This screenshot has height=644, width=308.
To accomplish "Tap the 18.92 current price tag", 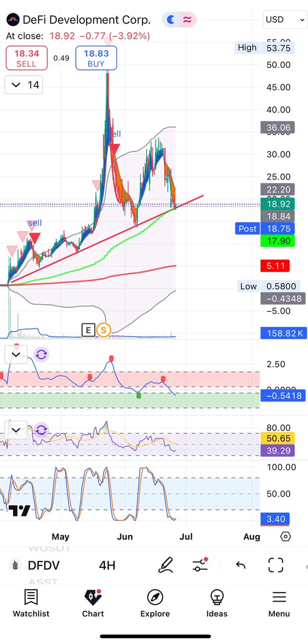I will 277,204.
